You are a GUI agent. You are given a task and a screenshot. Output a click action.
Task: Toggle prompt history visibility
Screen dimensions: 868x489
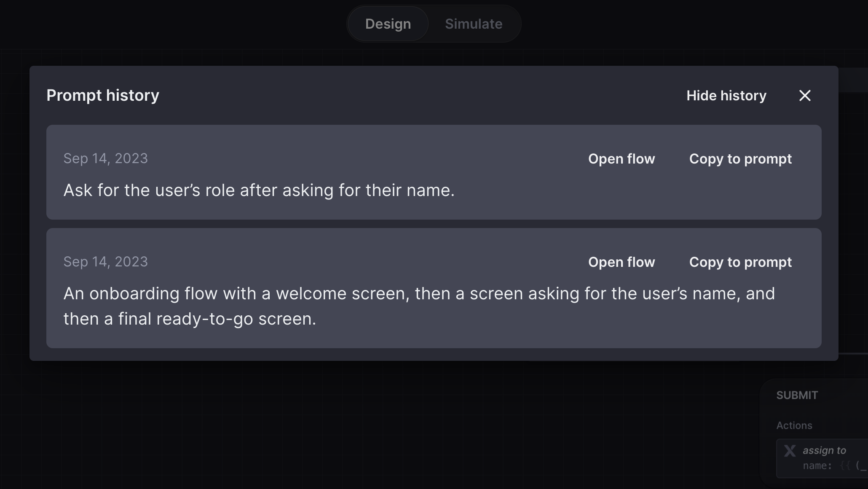click(726, 95)
